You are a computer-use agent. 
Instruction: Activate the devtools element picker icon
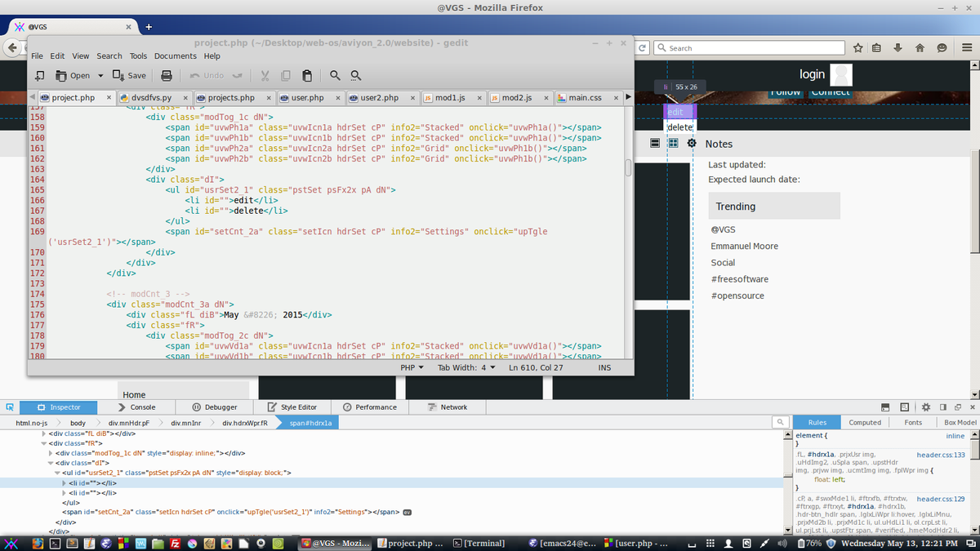pos(9,407)
